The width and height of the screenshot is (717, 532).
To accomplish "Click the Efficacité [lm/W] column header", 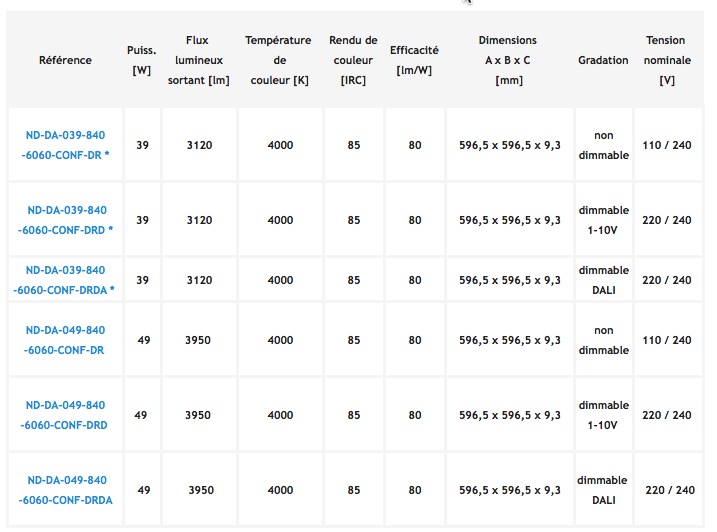I will 414,60.
